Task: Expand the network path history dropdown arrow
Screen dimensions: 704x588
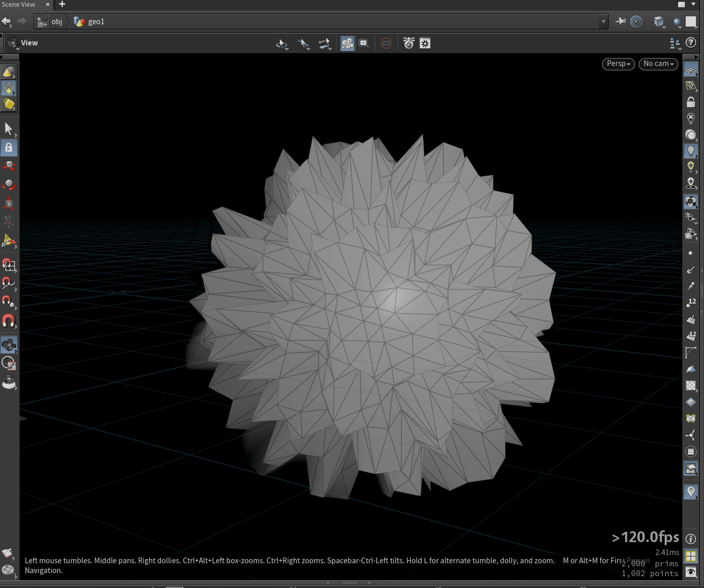Action: tap(603, 22)
